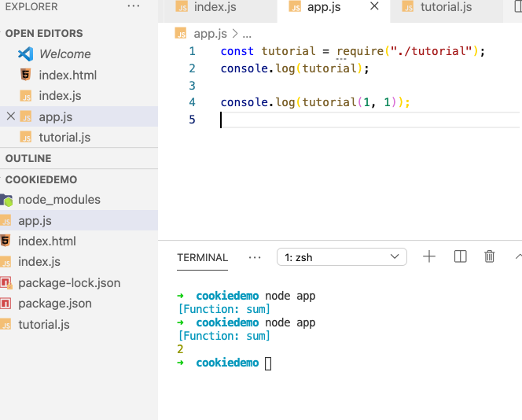Place cursor on empty line 5

(369, 120)
